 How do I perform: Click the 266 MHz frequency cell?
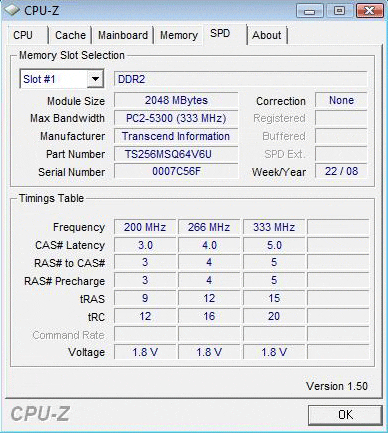coord(209,227)
